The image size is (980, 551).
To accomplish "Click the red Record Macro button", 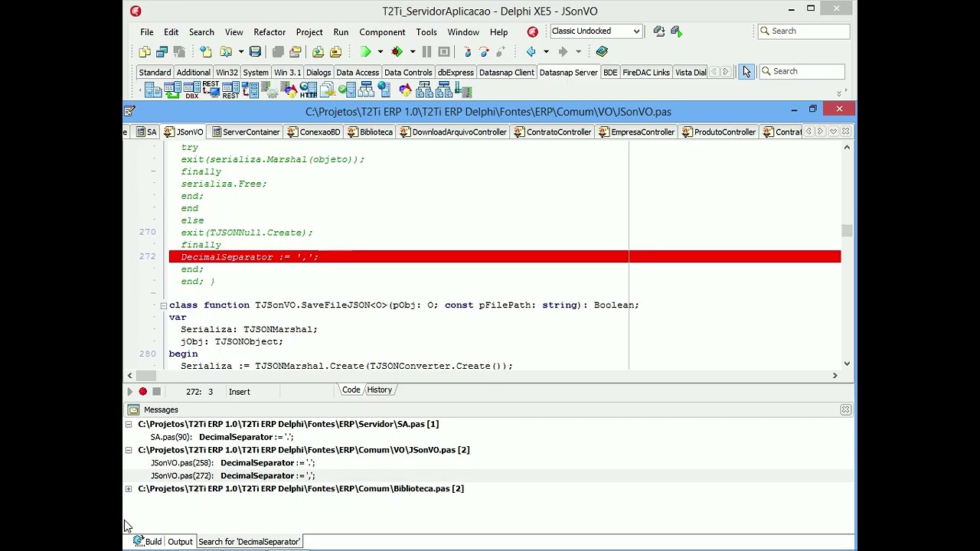I will click(x=142, y=391).
